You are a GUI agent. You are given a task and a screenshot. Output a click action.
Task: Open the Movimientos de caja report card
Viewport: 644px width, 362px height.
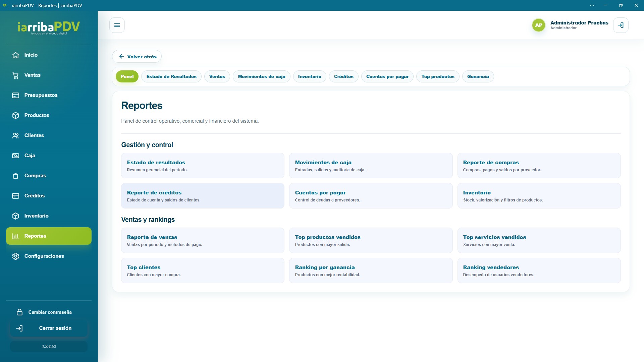(371, 166)
